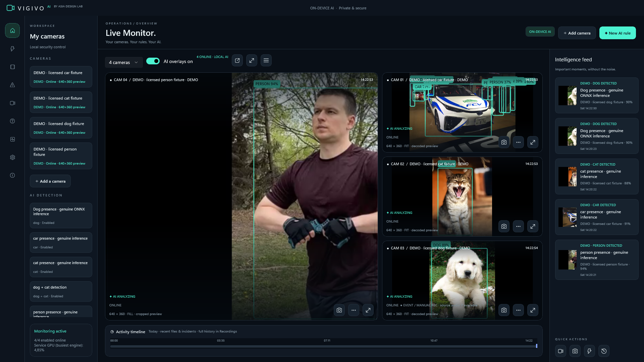Click Add a camera in sidebar
This screenshot has height=362, width=644.
tap(50, 181)
